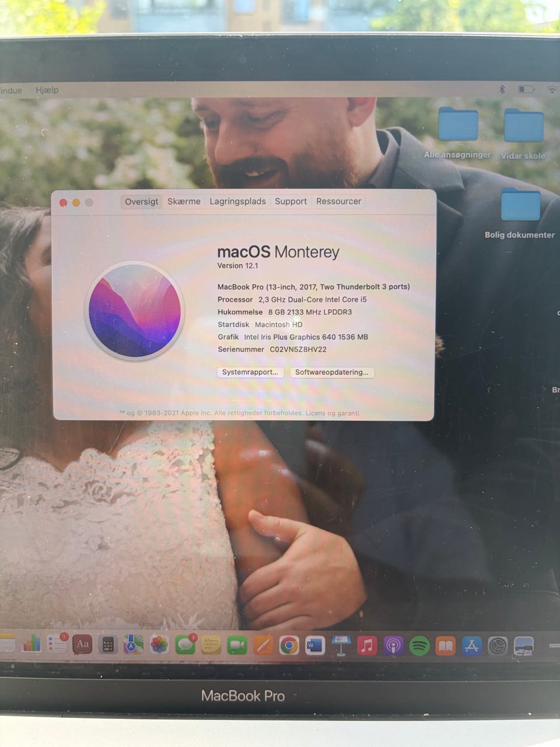The height and width of the screenshot is (747, 560).
Task: Open Messages app in the dock
Action: 185,645
